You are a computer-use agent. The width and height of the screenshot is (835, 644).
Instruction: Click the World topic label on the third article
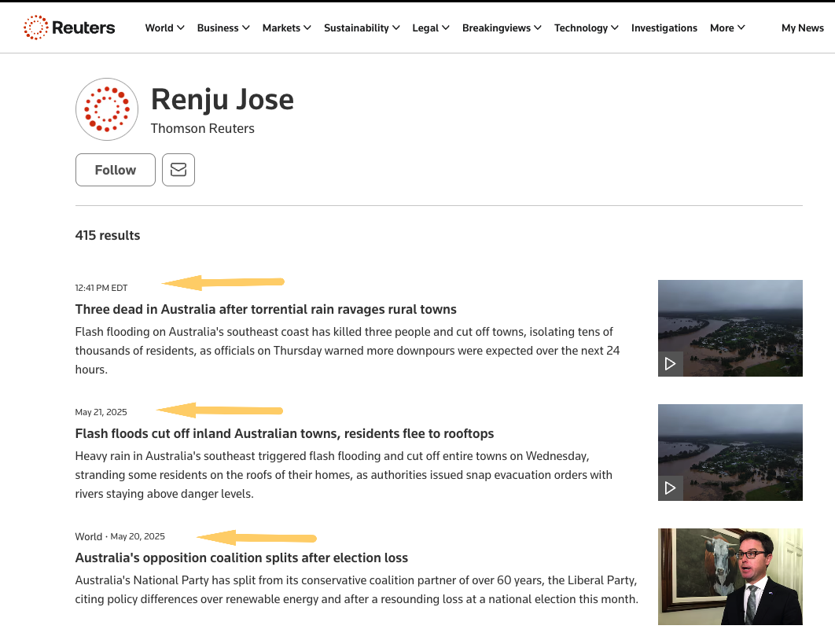point(88,536)
